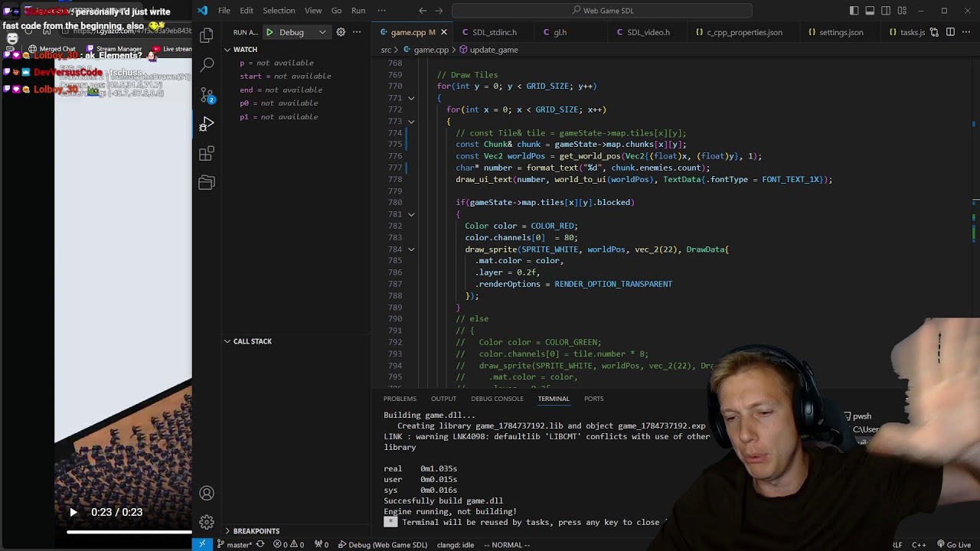The height and width of the screenshot is (551, 980).
Task: Click the update_game breadcrumb
Action: [x=488, y=50]
